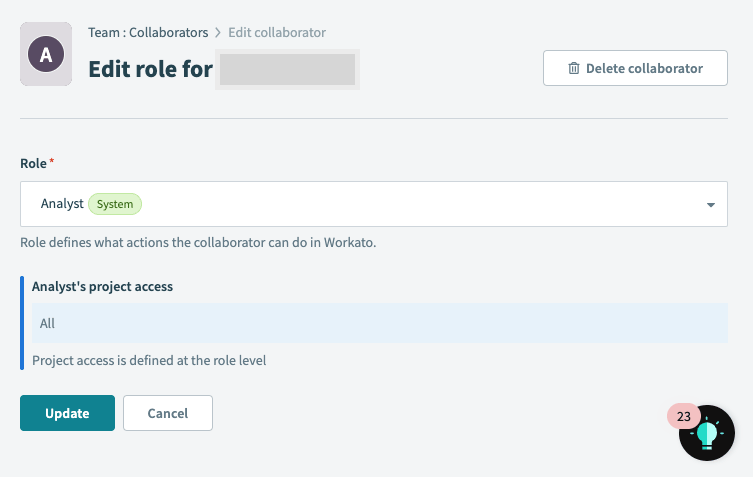
Task: Click the Edit collaborator breadcrumb
Action: pyautogui.click(x=277, y=33)
